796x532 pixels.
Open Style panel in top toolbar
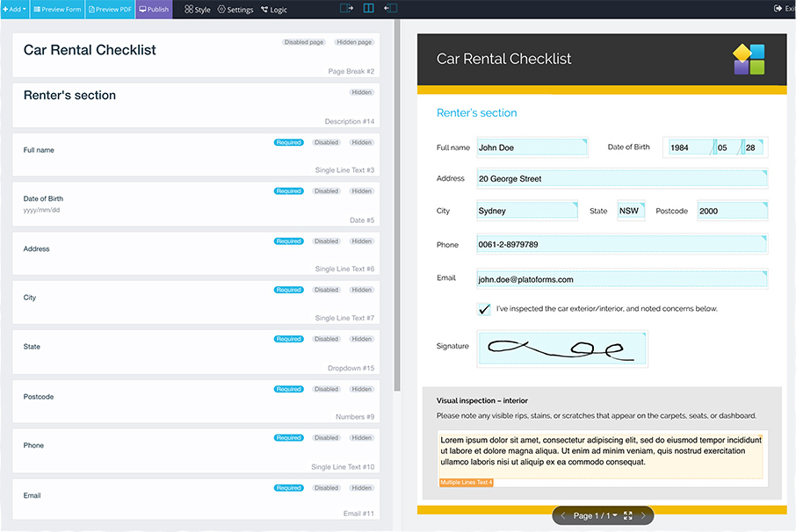[198, 10]
